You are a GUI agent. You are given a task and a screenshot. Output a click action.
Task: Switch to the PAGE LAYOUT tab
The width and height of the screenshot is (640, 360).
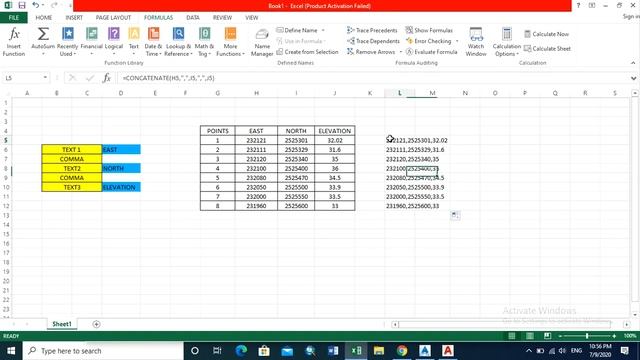pyautogui.click(x=113, y=18)
